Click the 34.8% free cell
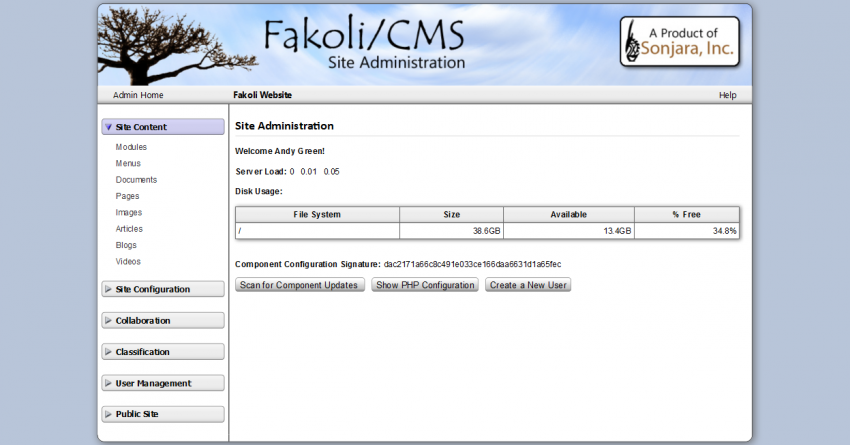 [687, 231]
